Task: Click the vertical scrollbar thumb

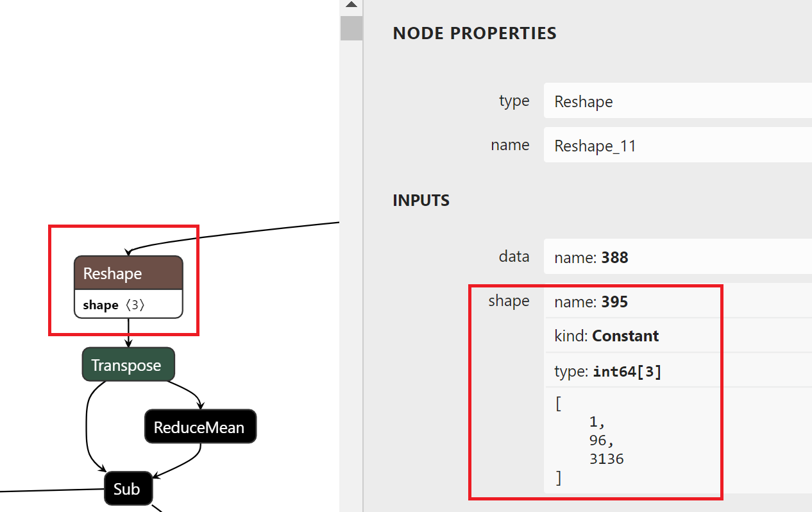Action: pos(351,29)
